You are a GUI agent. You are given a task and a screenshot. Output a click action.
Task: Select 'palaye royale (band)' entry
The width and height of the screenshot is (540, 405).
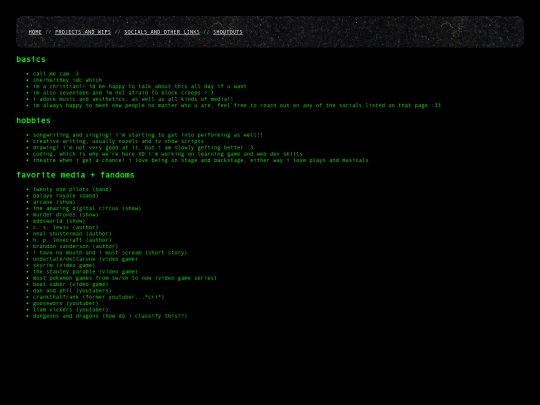coord(65,196)
